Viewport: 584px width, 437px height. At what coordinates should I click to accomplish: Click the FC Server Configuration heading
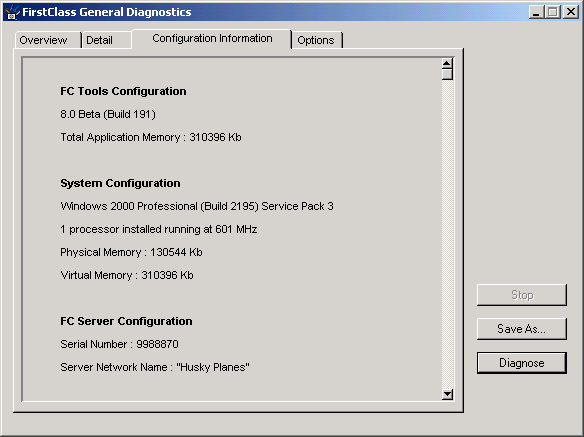126,321
